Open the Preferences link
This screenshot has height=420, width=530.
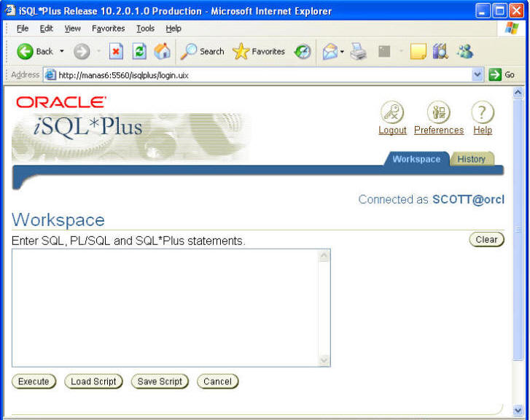[439, 131]
